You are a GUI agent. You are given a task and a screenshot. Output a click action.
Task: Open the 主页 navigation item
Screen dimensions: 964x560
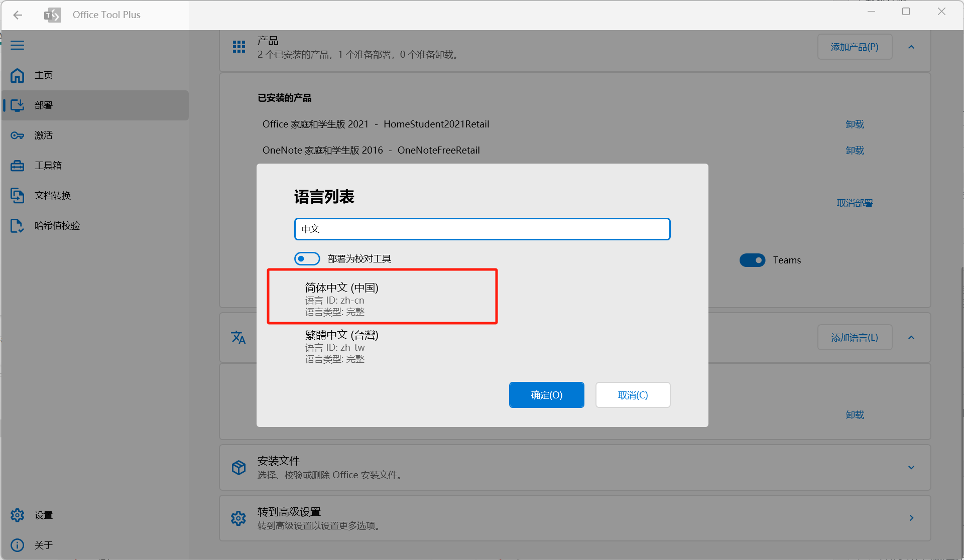click(95, 75)
